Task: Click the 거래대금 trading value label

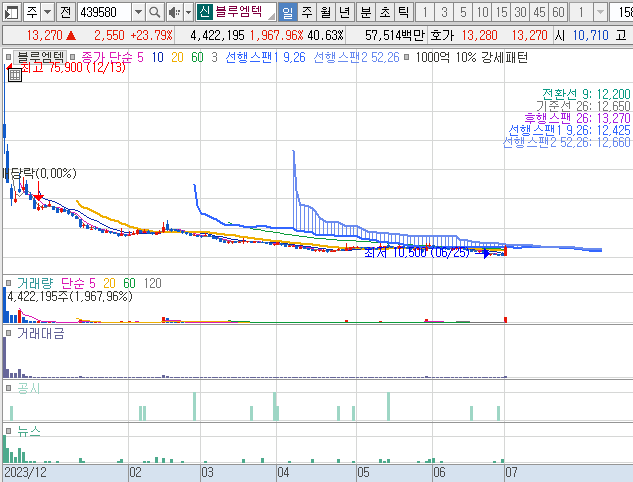Action: pos(40,333)
